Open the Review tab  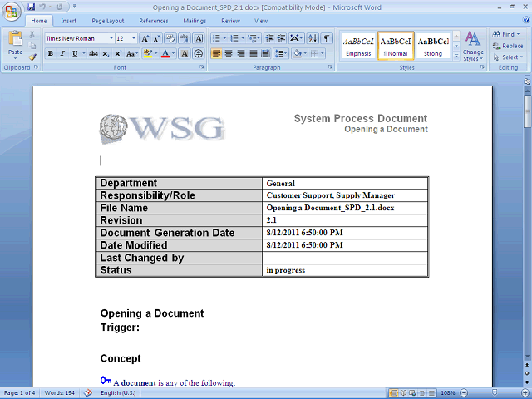pyautogui.click(x=231, y=21)
